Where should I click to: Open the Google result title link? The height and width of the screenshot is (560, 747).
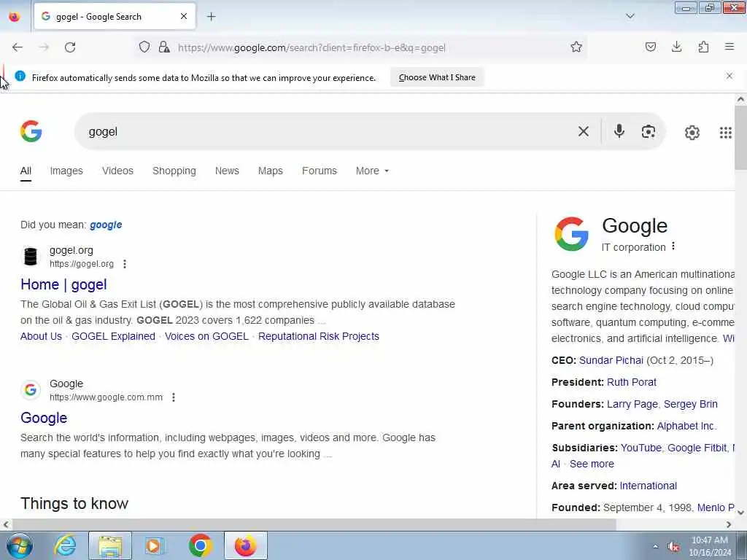point(44,418)
